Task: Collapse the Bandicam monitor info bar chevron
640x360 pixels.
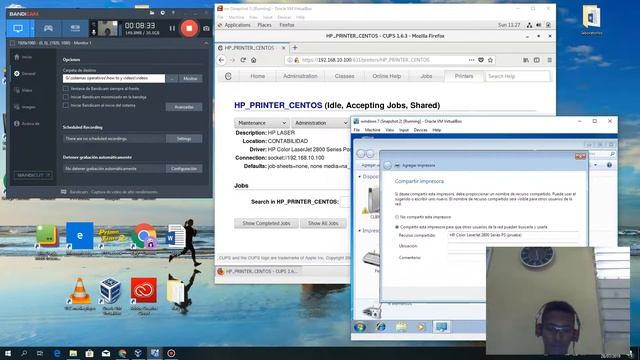Action: [x=206, y=43]
